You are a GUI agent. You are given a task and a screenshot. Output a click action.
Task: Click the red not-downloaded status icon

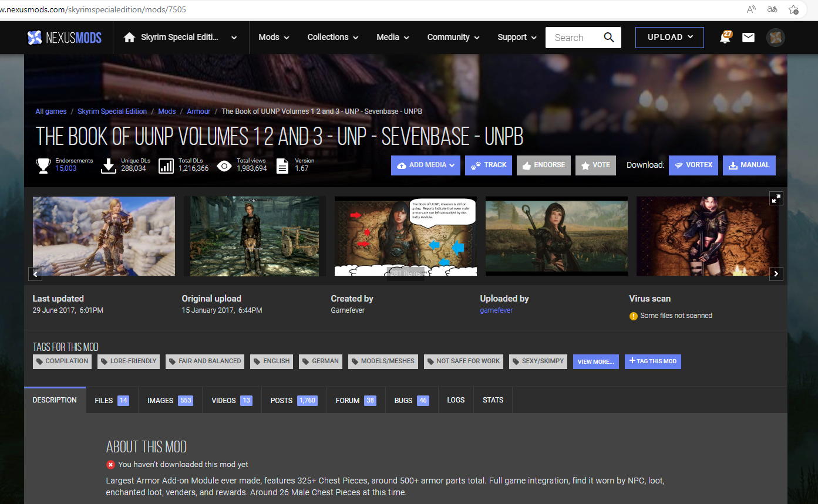tap(110, 465)
